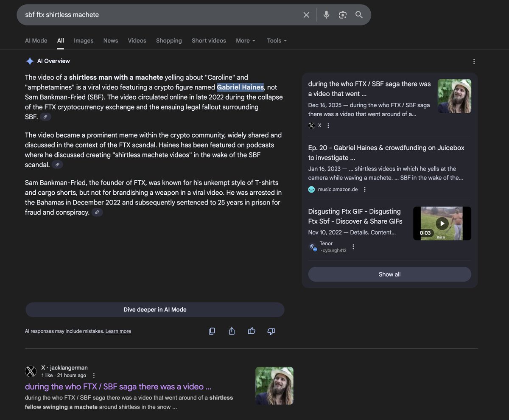Open options next to X source

(x=328, y=126)
